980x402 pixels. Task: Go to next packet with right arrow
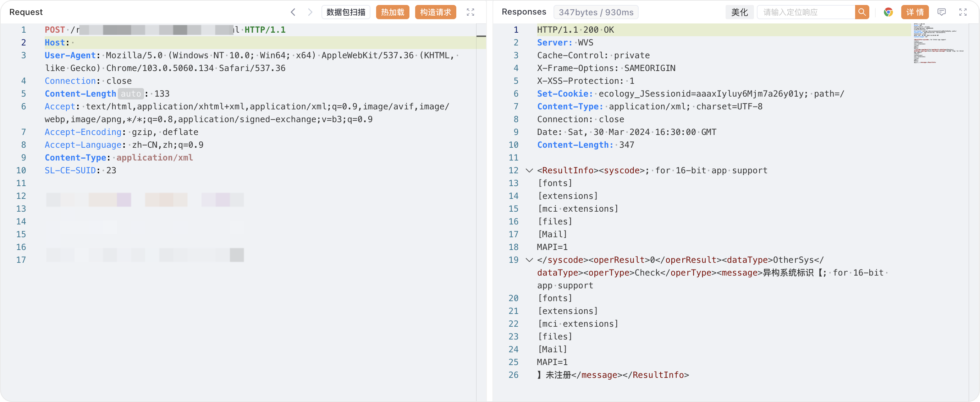point(310,12)
